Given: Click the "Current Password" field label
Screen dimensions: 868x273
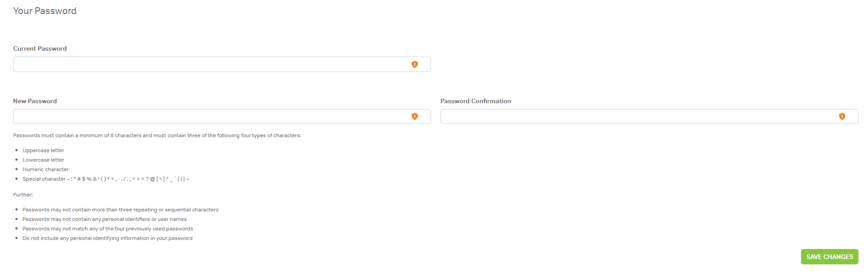Looking at the screenshot, I should click(x=40, y=48).
